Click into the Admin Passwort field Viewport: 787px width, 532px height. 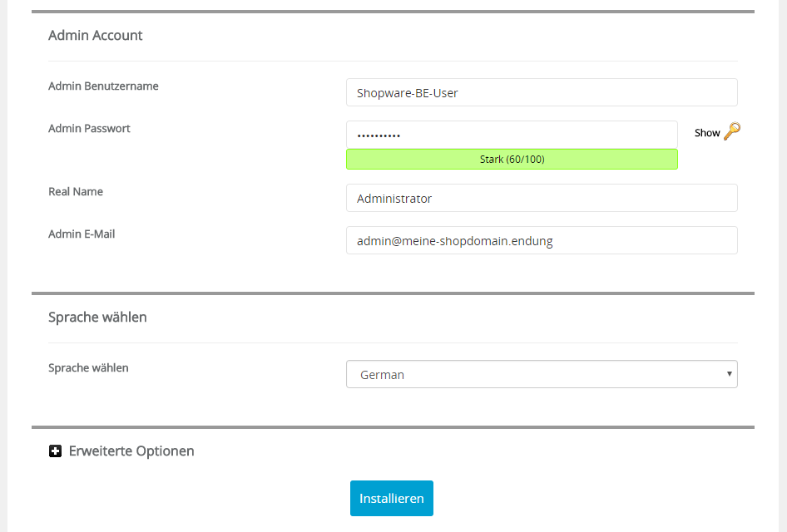pyautogui.click(x=512, y=135)
